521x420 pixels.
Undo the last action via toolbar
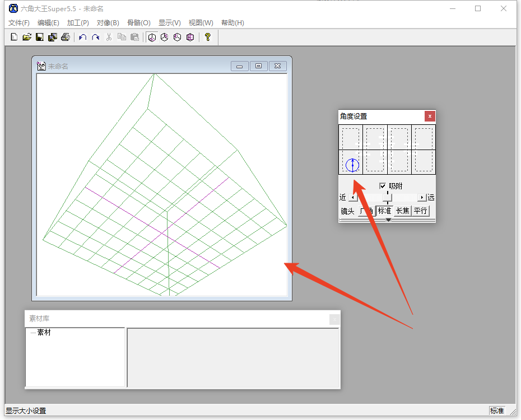pyautogui.click(x=82, y=38)
